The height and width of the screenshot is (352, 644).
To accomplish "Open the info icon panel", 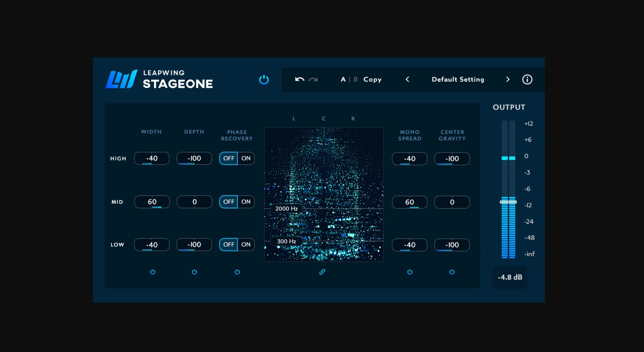I will 527,80.
